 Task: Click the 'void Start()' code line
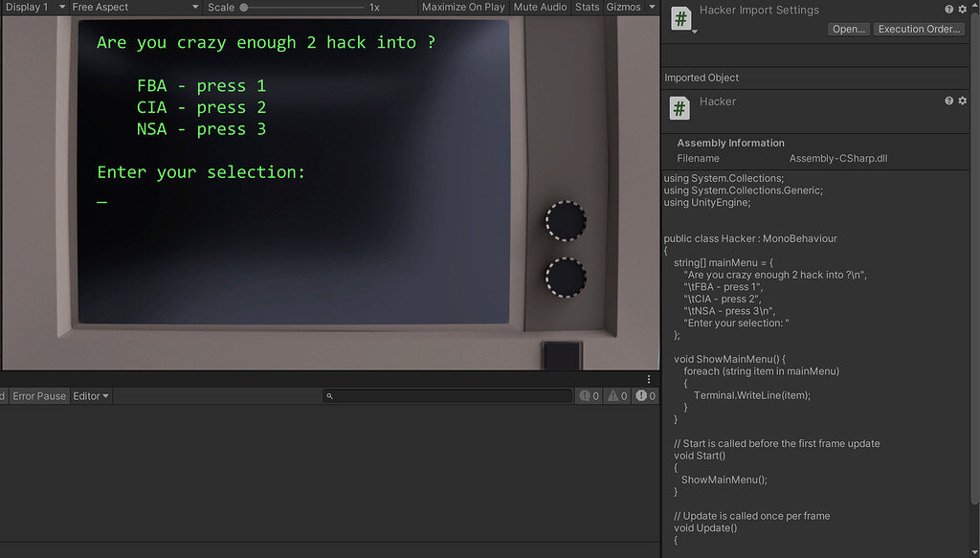click(x=700, y=456)
